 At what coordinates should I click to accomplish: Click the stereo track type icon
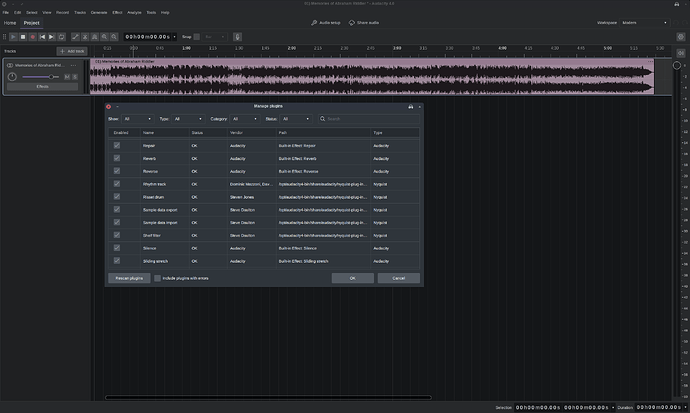[10, 65]
